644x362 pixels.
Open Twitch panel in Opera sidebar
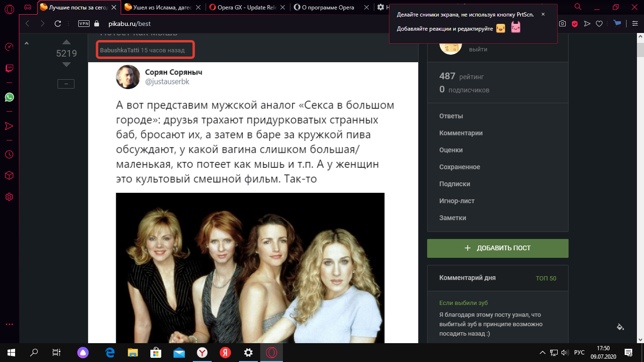pos(9,68)
